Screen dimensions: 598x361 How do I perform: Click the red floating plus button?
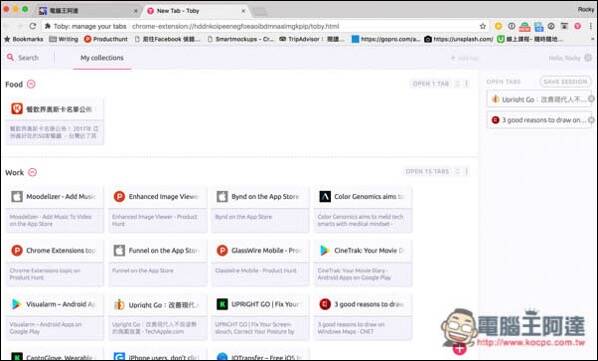pyautogui.click(x=460, y=348)
